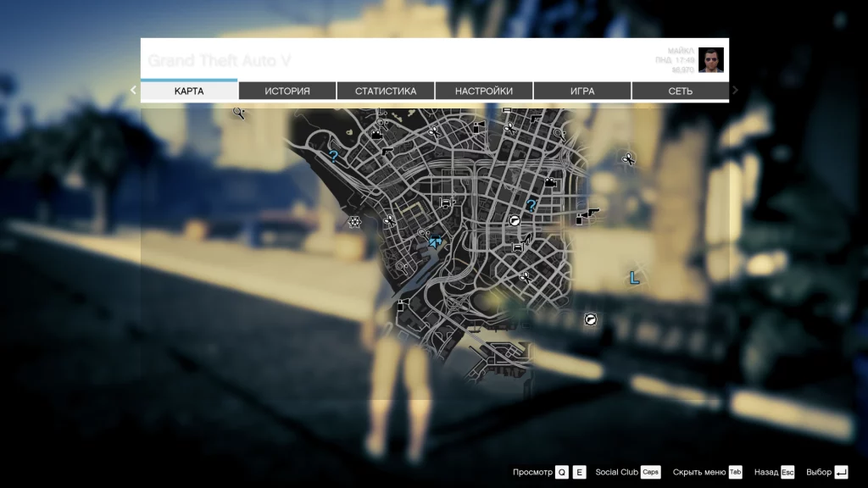The image size is (868, 488).
Task: Click the right arrow beside the СЕТЬ tab
Action: tap(735, 90)
